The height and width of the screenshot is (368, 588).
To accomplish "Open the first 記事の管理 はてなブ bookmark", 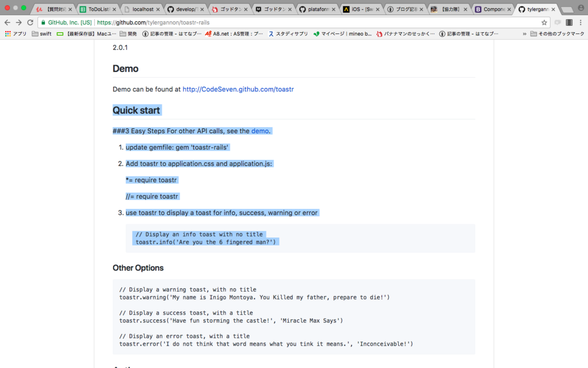I will click(x=172, y=34).
